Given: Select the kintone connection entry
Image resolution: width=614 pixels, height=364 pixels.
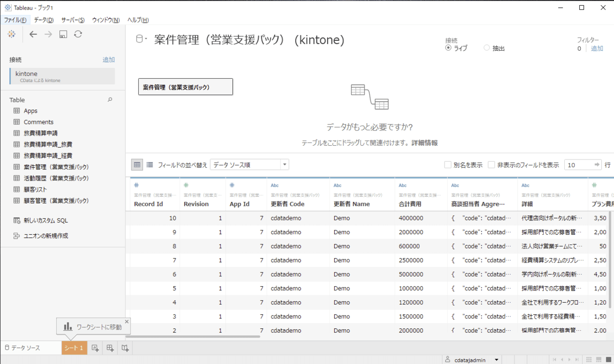Looking at the screenshot, I should pyautogui.click(x=62, y=76).
